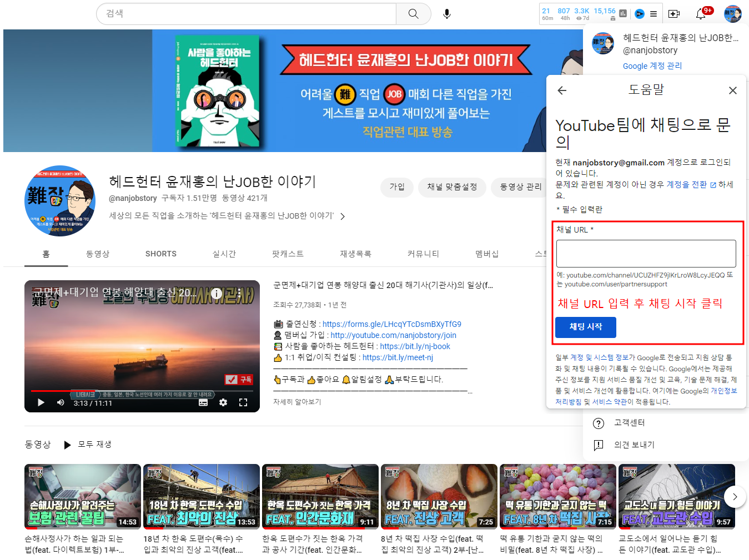
Task: Close the 도움말 help panel
Action: pyautogui.click(x=733, y=90)
